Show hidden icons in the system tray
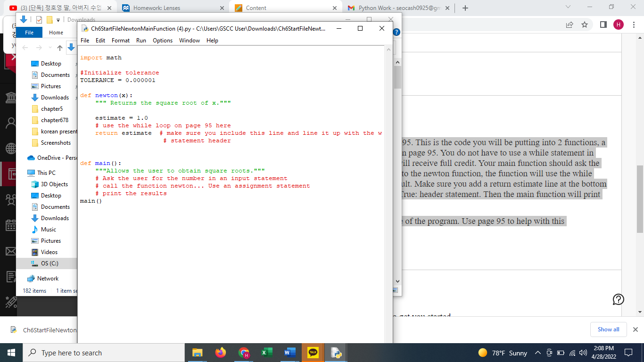Viewport: 644px width, 362px height. coord(537,353)
